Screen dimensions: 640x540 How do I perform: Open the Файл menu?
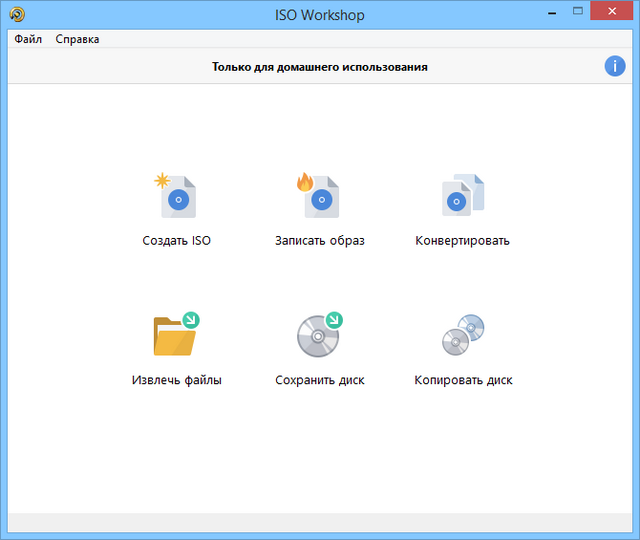pyautogui.click(x=28, y=39)
